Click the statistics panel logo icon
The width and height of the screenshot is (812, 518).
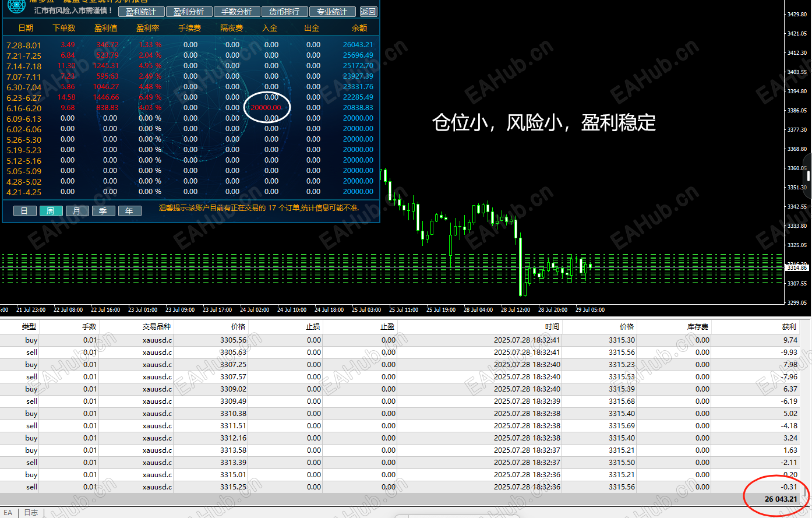(x=16, y=6)
